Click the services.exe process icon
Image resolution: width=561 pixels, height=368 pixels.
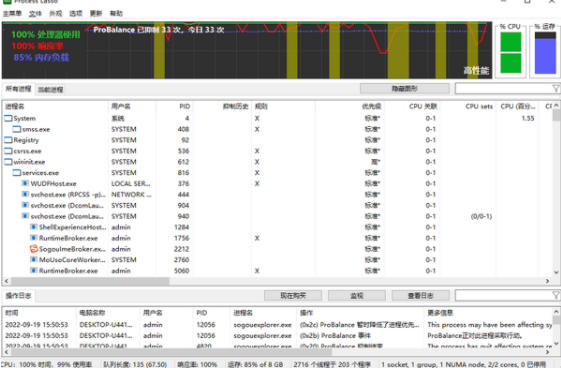click(x=17, y=173)
